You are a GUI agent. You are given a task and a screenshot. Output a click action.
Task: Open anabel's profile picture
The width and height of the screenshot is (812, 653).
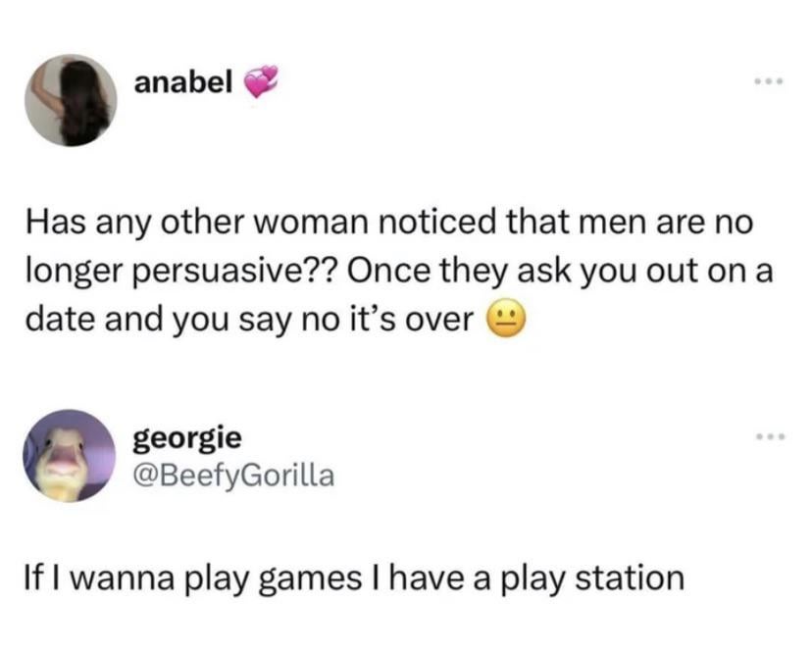(x=71, y=100)
